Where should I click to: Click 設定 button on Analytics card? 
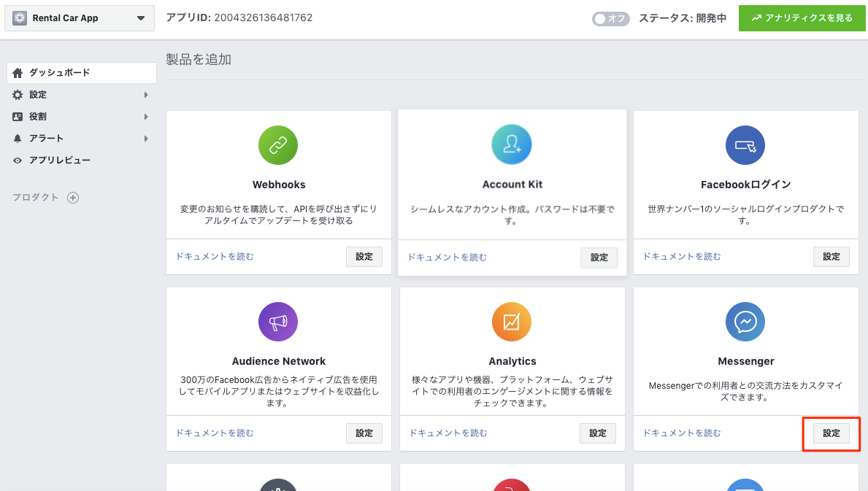[x=598, y=433]
